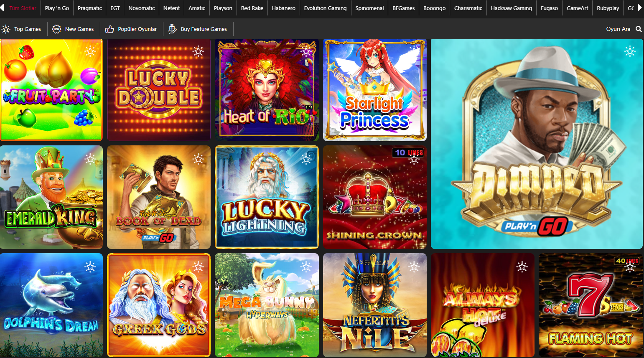Favorite the Nefertiti's Nile game

tap(414, 267)
